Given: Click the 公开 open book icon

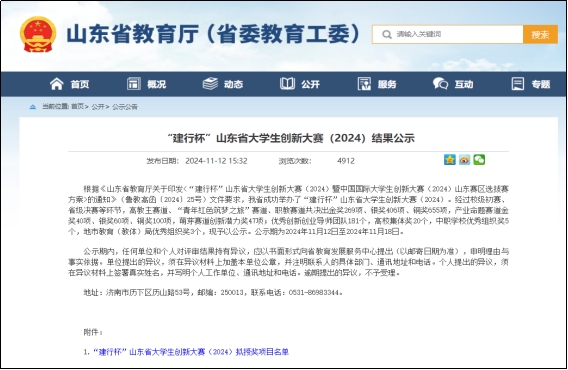Looking at the screenshot, I should click(287, 84).
